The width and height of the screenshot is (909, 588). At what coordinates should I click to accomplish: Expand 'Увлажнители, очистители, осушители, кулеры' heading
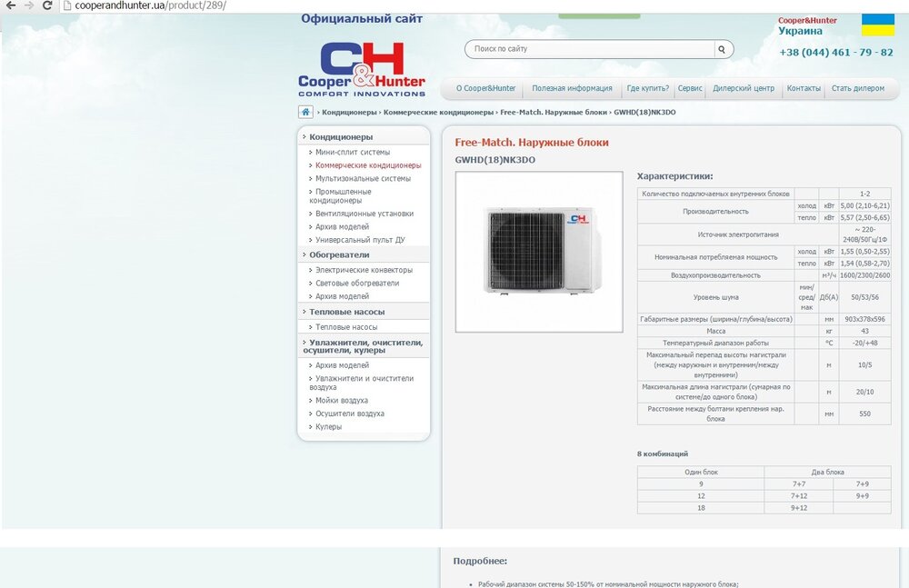(x=364, y=346)
